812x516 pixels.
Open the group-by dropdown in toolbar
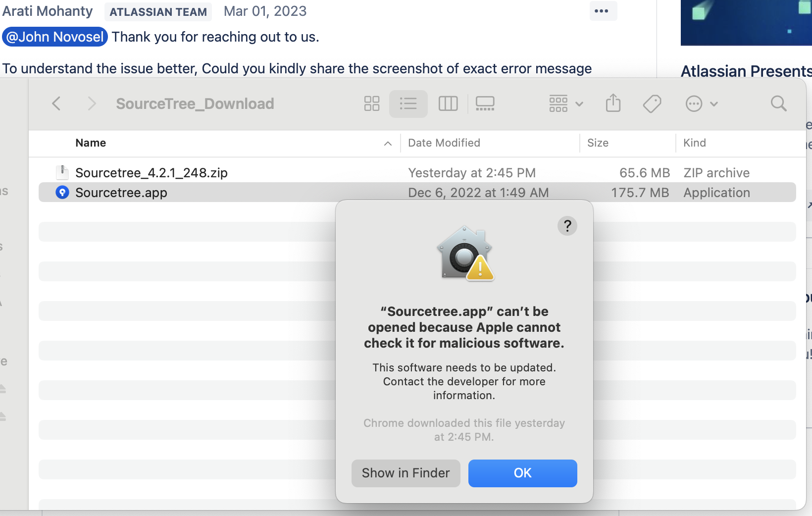pyautogui.click(x=566, y=103)
